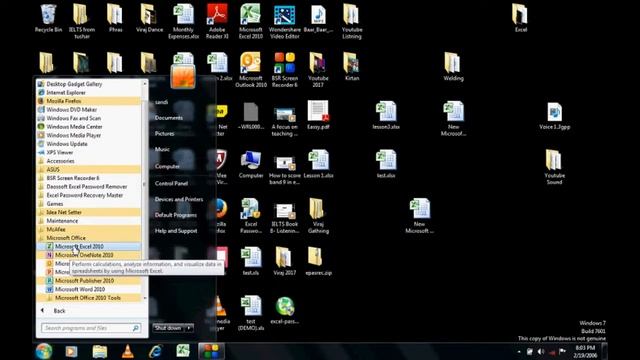Image resolution: width=640 pixels, height=360 pixels.
Task: Select the Kirtan folder on desktop
Action: [351, 67]
